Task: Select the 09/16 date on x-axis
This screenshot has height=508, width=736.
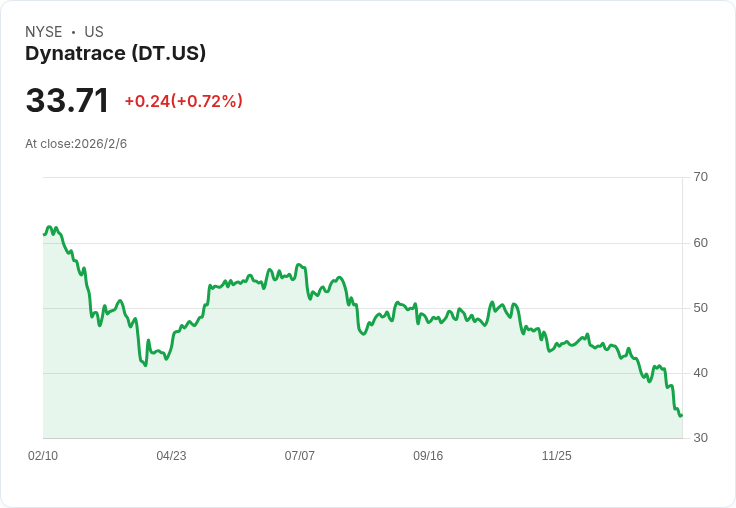Action: 428,456
